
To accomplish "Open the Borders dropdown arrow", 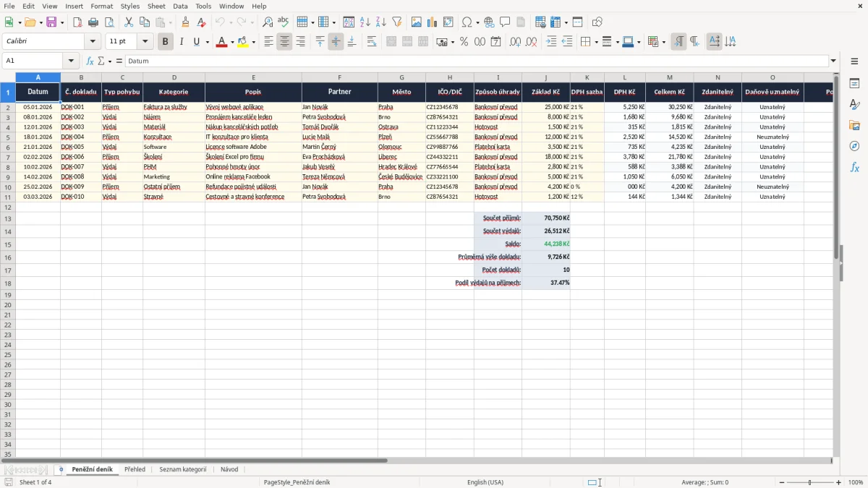I will [596, 42].
